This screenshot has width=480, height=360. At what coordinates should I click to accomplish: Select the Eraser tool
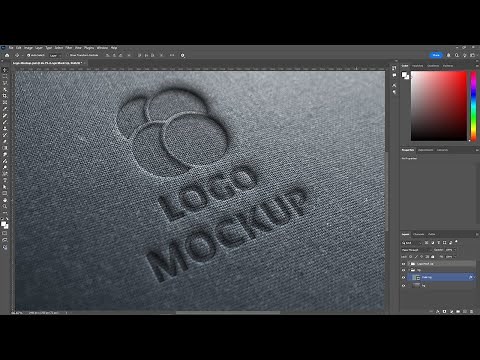click(5, 141)
